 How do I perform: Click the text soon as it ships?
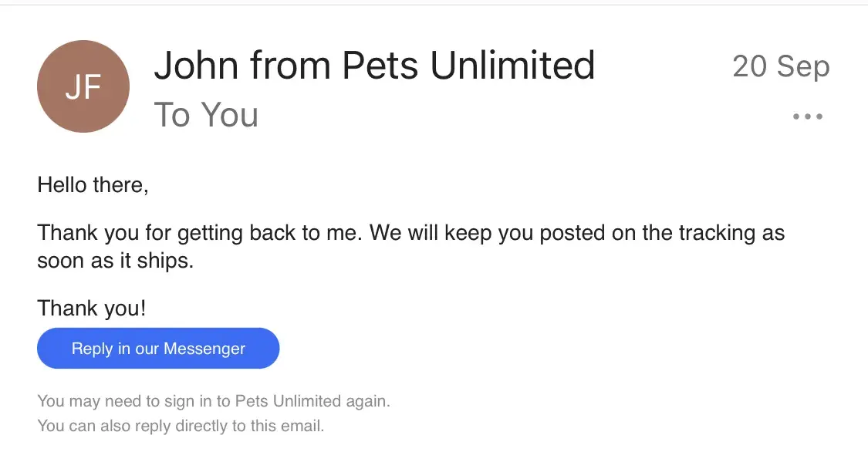115,261
